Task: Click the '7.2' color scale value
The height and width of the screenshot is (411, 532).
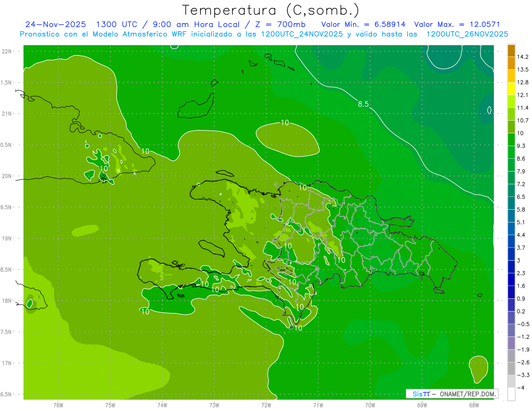Action: point(521,184)
